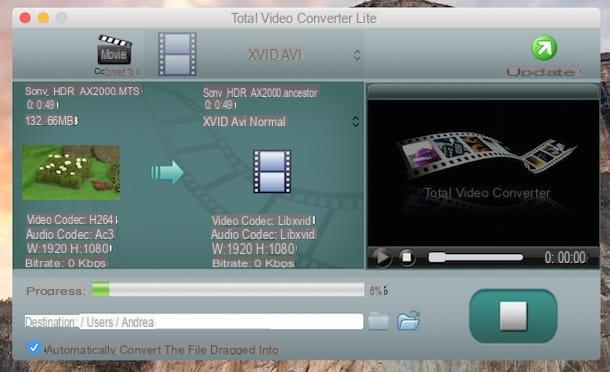Click the Movie clapperboard Convert To icon
The image size is (610, 372).
click(x=114, y=54)
